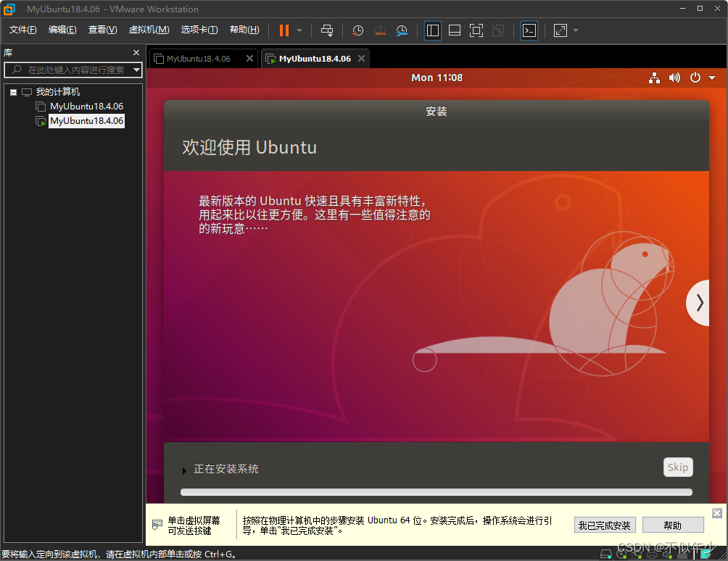
Task: Open the 选项卡(T) menu
Action: [x=199, y=30]
